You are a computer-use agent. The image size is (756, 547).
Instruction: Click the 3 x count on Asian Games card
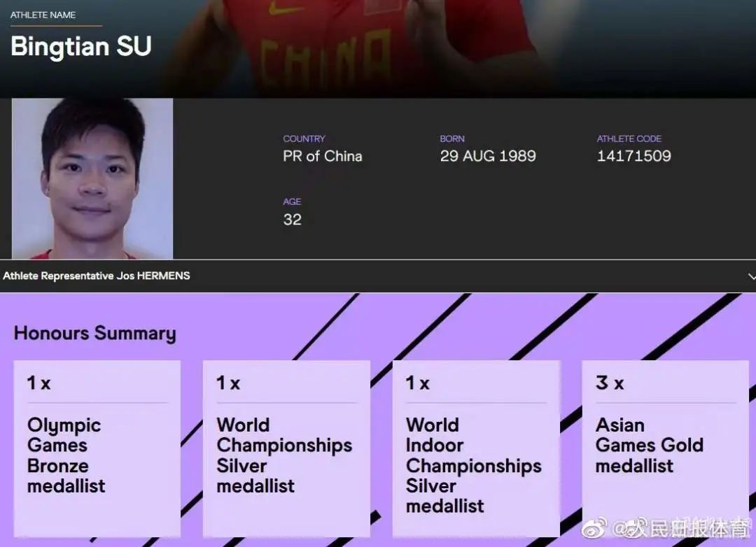pyautogui.click(x=609, y=383)
